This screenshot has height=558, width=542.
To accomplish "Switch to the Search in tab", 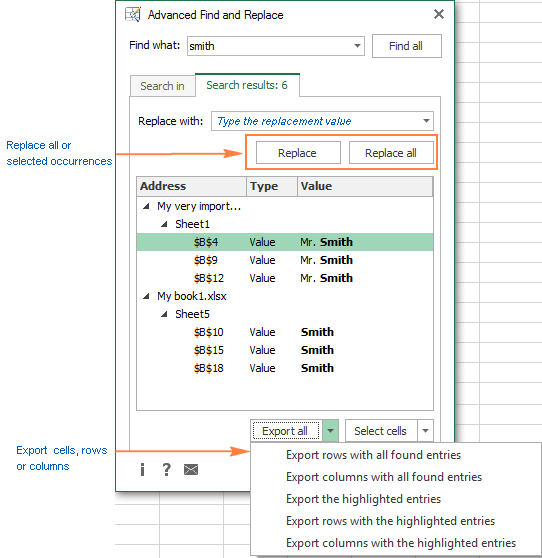I will click(162, 86).
